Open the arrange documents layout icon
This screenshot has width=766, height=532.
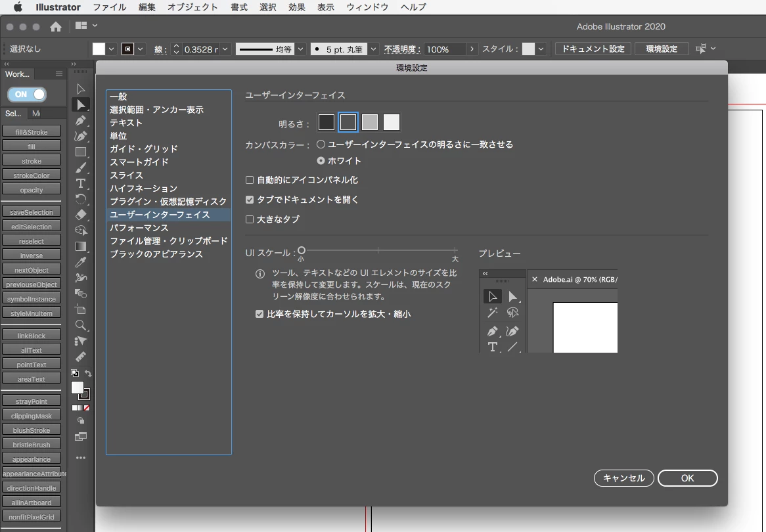[81, 26]
